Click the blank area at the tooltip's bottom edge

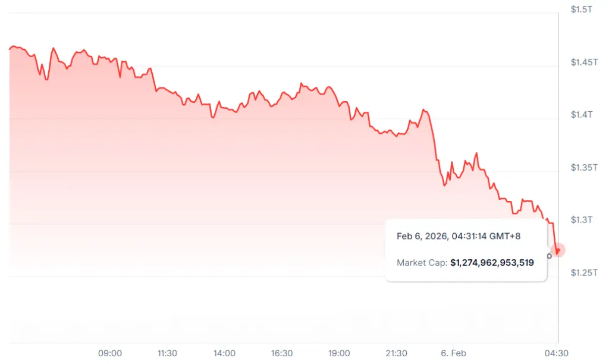(x=466, y=276)
